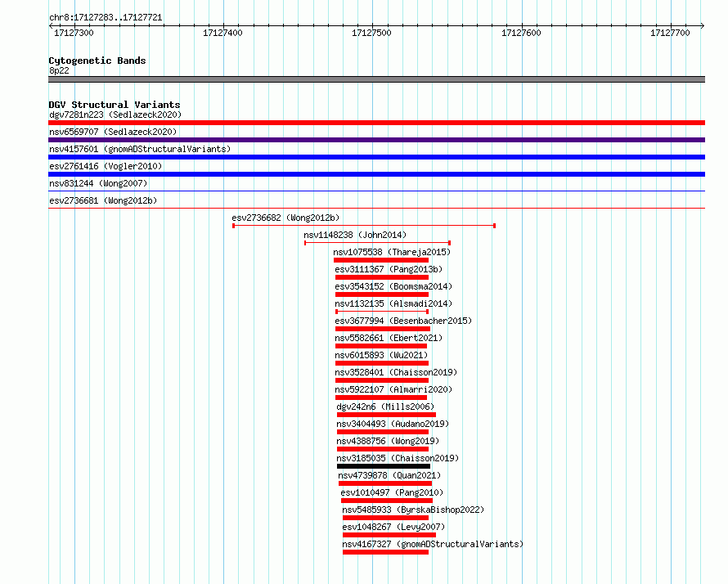Click dgv242n6 (Mills2006) label
This screenshot has width=728, height=584.
click(385, 407)
